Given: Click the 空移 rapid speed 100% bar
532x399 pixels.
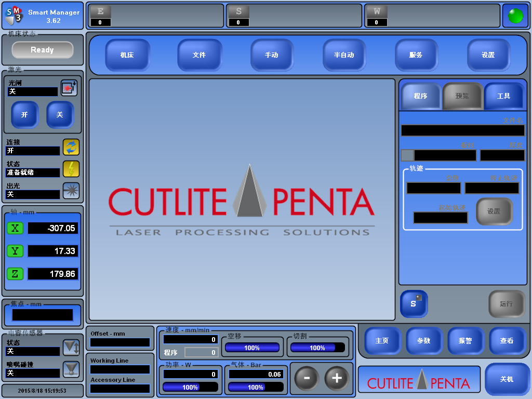Looking at the screenshot, I should point(252,348).
